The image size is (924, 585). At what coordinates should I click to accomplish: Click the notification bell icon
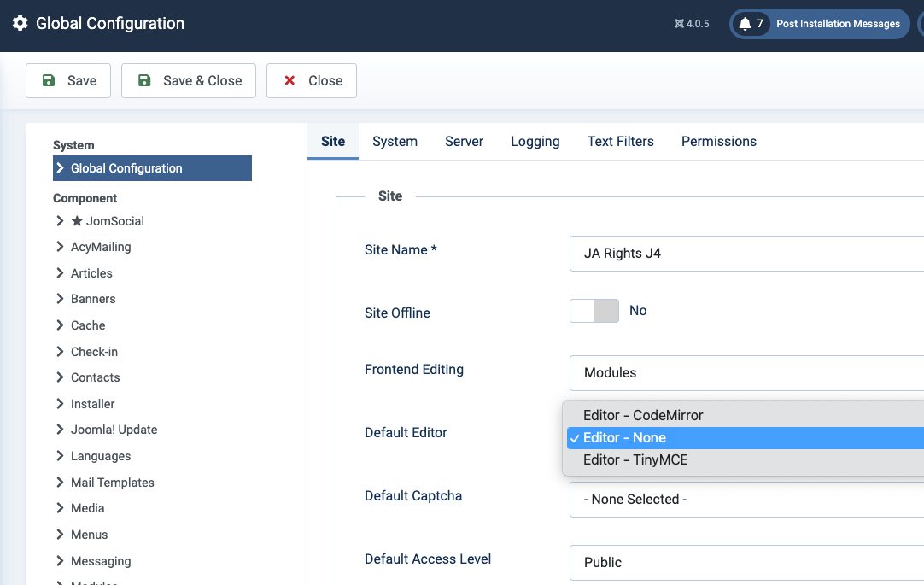[745, 24]
